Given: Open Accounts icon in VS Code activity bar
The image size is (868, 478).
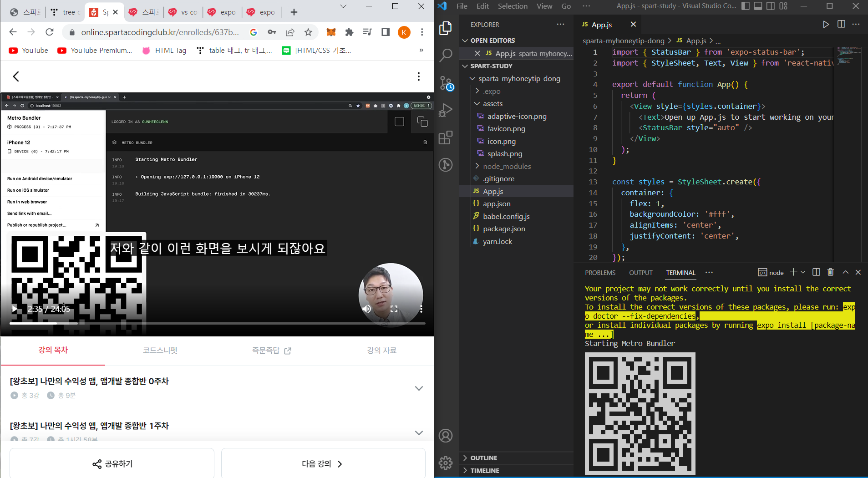Looking at the screenshot, I should pyautogui.click(x=446, y=436).
